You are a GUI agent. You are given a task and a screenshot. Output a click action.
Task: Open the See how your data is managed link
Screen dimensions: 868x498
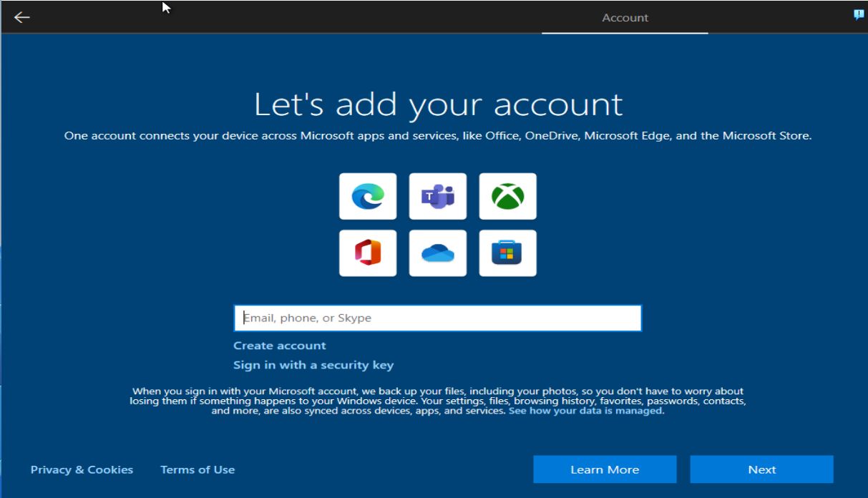point(585,411)
